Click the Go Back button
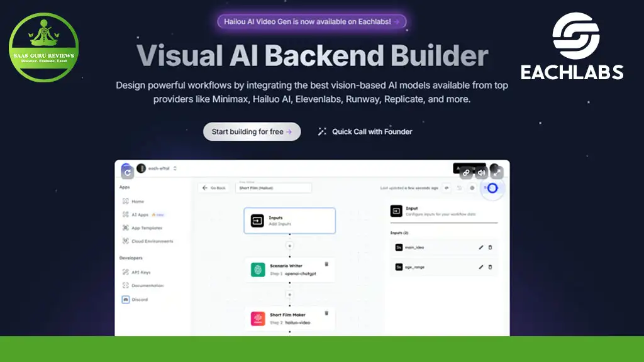 (214, 188)
